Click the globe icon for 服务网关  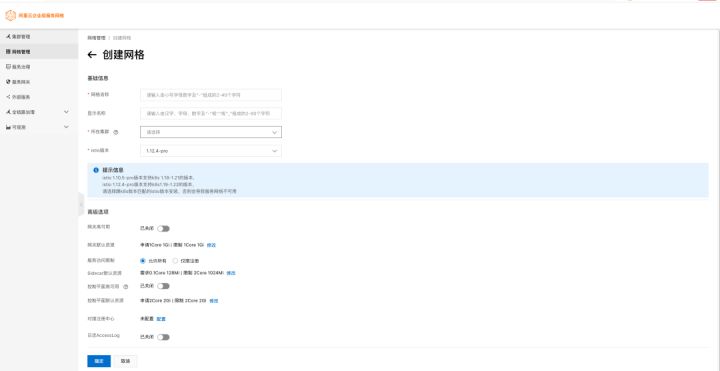8,82
